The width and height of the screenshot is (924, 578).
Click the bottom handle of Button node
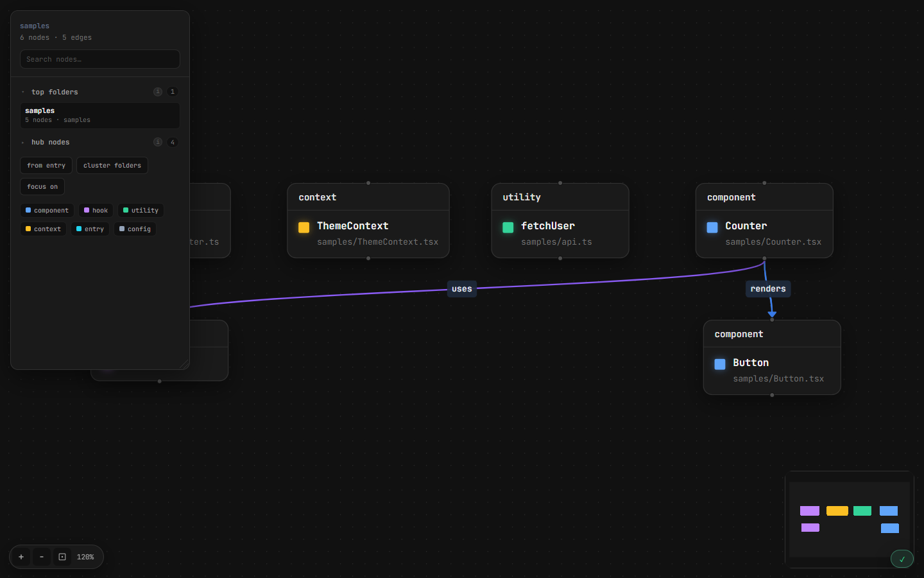click(772, 395)
